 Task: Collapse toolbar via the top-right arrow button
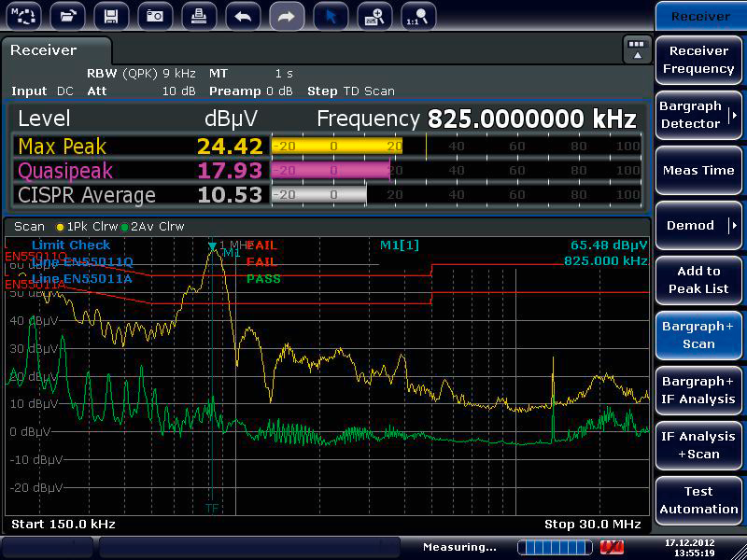(x=637, y=49)
